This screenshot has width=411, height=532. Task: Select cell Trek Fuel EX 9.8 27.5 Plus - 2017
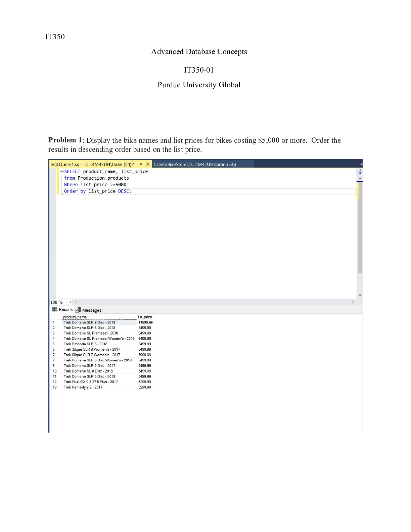99,382
